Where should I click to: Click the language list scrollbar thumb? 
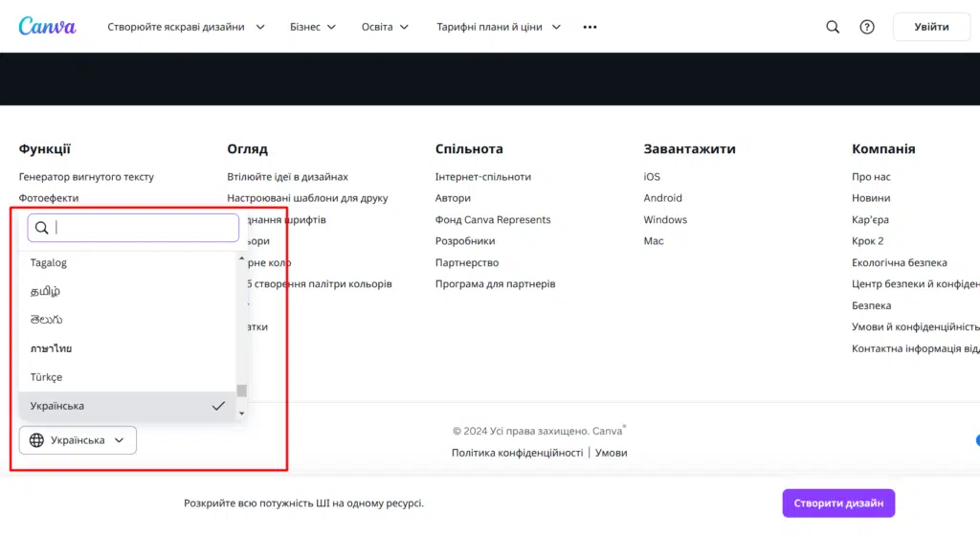tap(242, 391)
